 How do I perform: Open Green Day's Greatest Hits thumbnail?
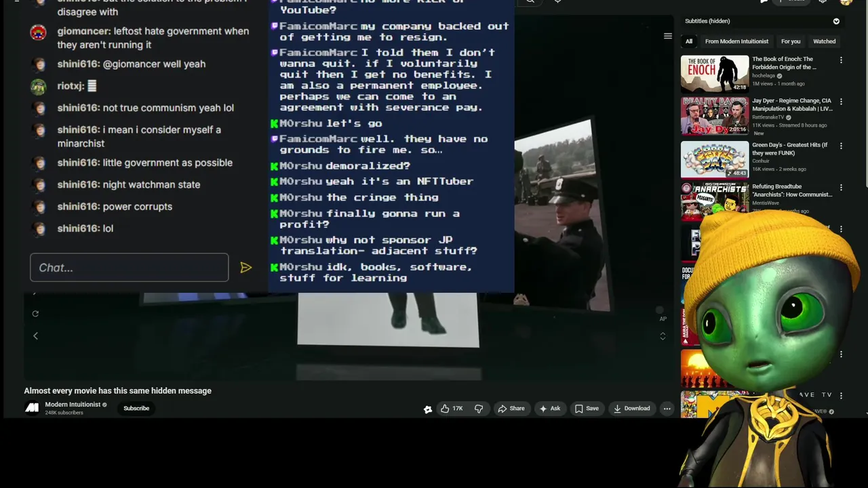click(715, 159)
